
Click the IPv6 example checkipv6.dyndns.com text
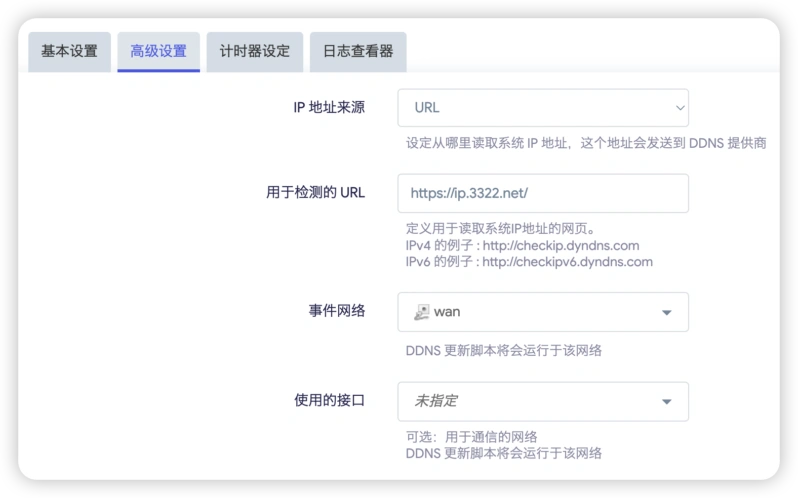(567, 262)
